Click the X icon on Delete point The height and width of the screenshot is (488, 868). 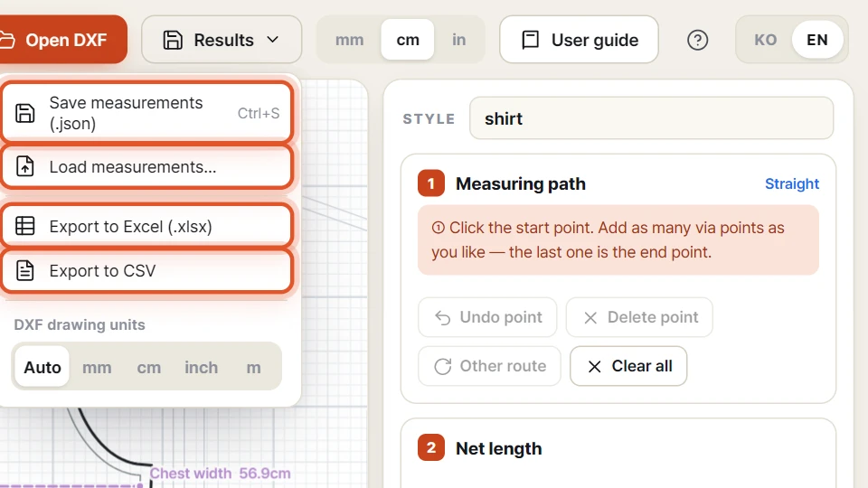coord(590,317)
